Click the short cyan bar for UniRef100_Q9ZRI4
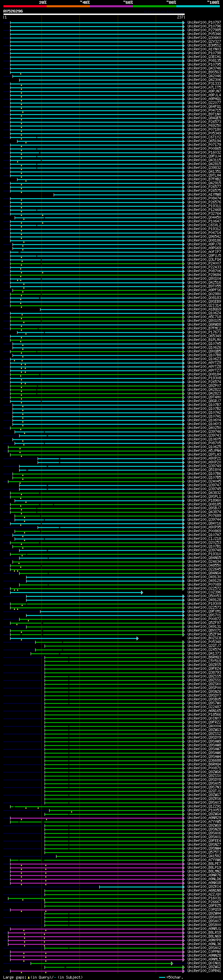 [141, 887]
